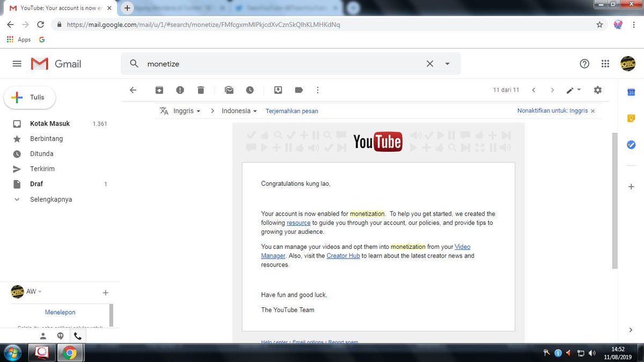Viewport: 644px width, 362px height.
Task: Start a new chat with plus
Action: [x=105, y=292]
